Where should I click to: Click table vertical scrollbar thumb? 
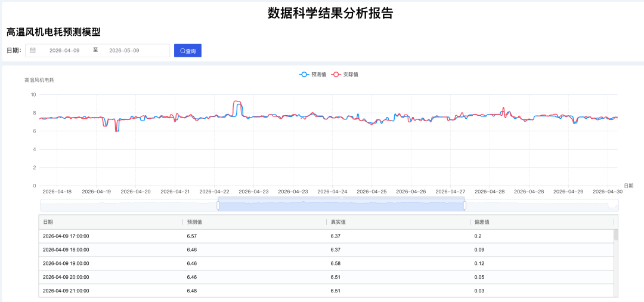615,235
